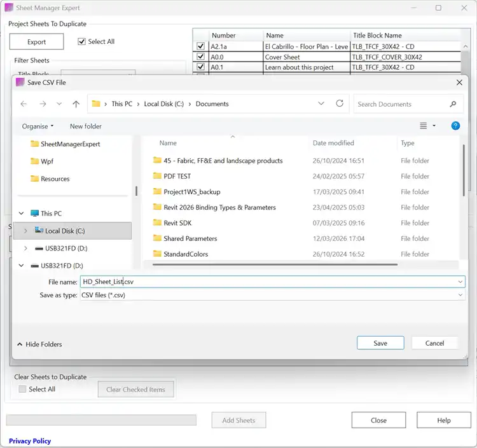The height and width of the screenshot is (448, 477).
Task: Open the Organise menu
Action: pos(38,126)
